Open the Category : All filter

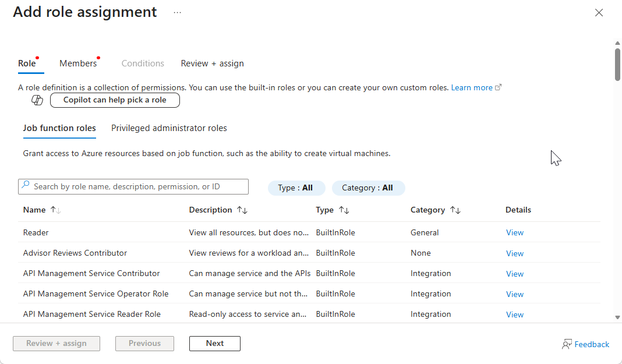[x=368, y=188]
